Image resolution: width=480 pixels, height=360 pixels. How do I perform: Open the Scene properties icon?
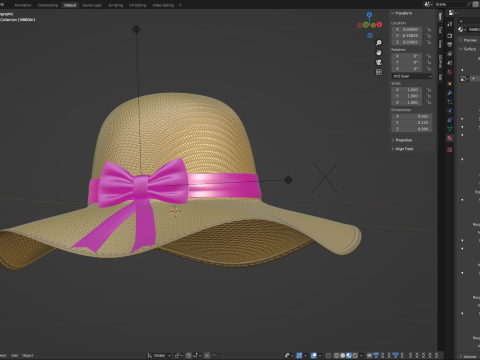(450, 63)
